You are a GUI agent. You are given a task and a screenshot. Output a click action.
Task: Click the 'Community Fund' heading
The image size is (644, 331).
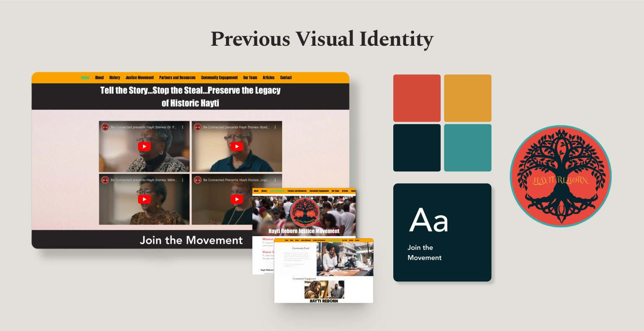[x=301, y=248]
